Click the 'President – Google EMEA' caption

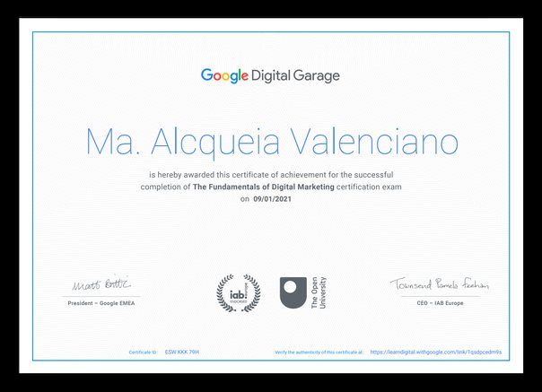click(x=101, y=303)
